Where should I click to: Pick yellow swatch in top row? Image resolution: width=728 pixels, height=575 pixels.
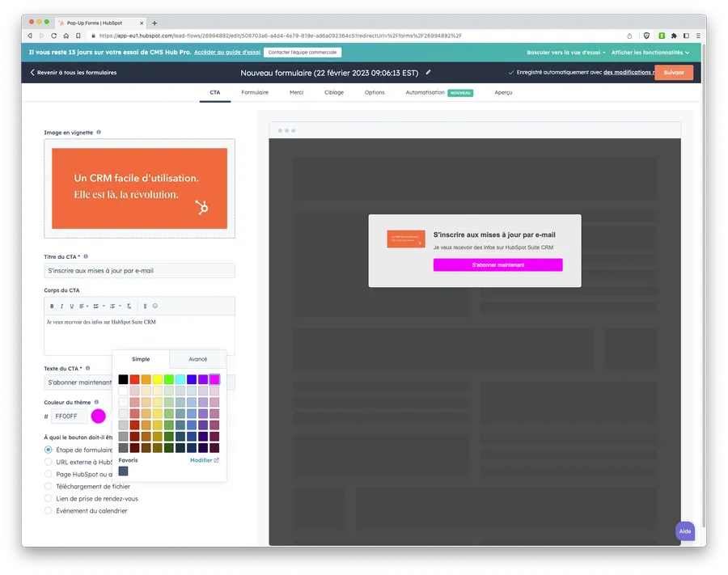(158, 379)
